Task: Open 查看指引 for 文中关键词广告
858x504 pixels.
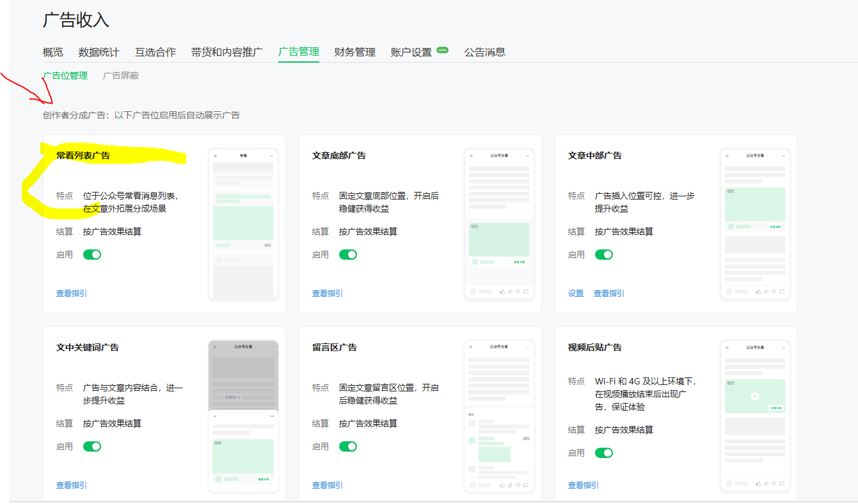Action: pos(72,485)
